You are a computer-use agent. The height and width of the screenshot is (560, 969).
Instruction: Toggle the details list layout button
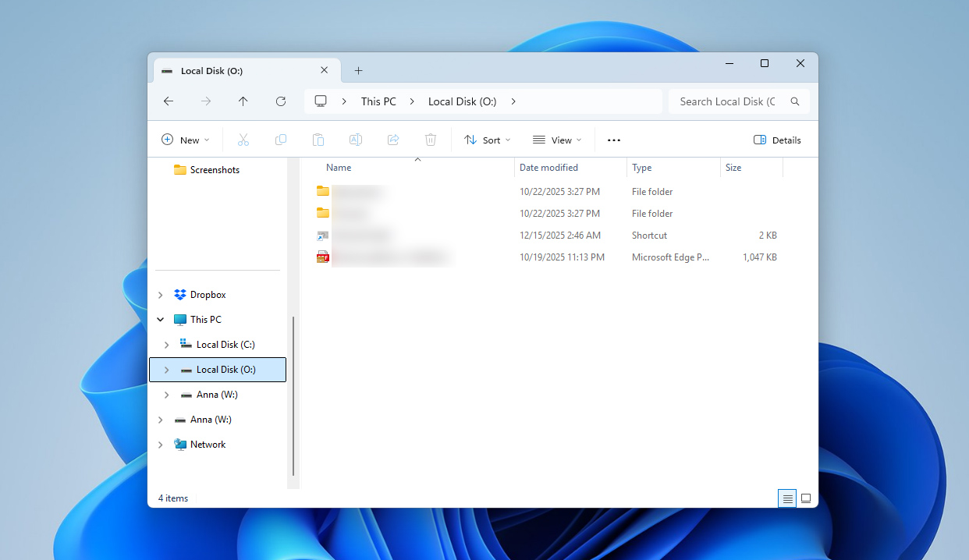coord(787,498)
